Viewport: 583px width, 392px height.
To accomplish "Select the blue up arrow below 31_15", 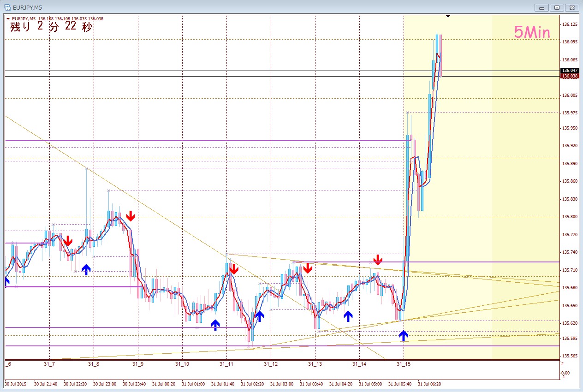I will (404, 335).
